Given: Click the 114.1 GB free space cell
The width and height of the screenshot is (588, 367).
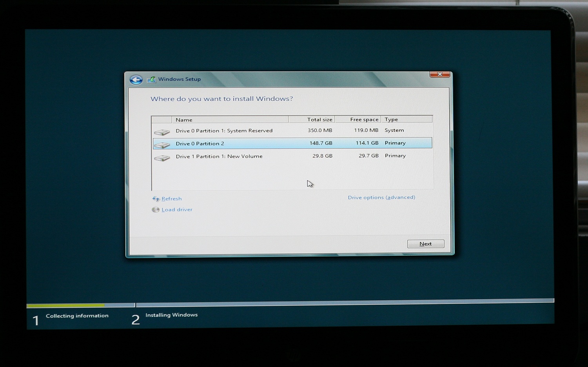Looking at the screenshot, I should 367,143.
